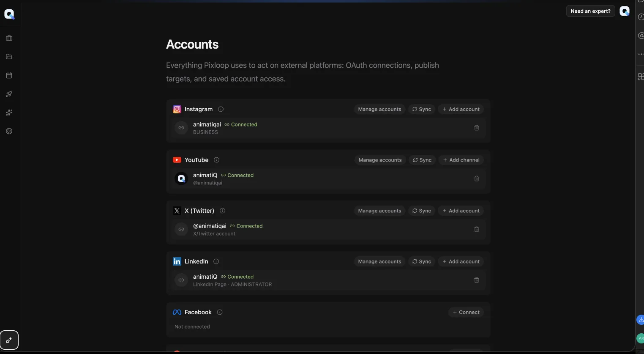Sync YouTube channels
The height and width of the screenshot is (354, 644).
click(422, 160)
